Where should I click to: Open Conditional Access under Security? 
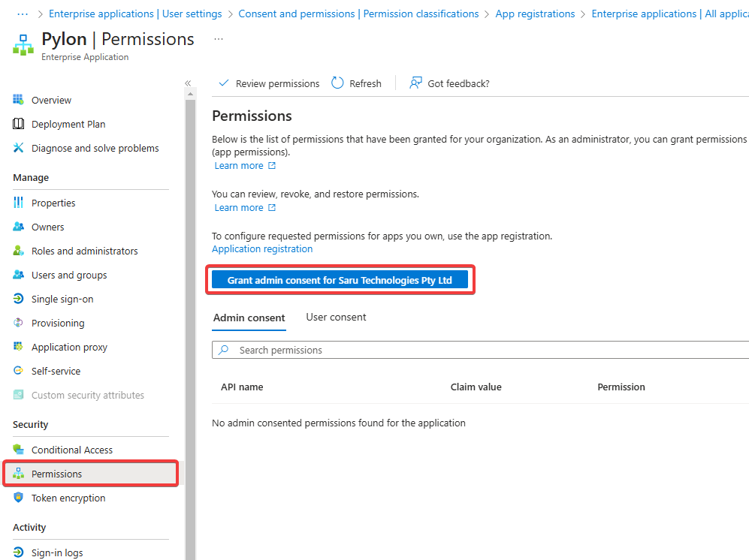click(71, 449)
